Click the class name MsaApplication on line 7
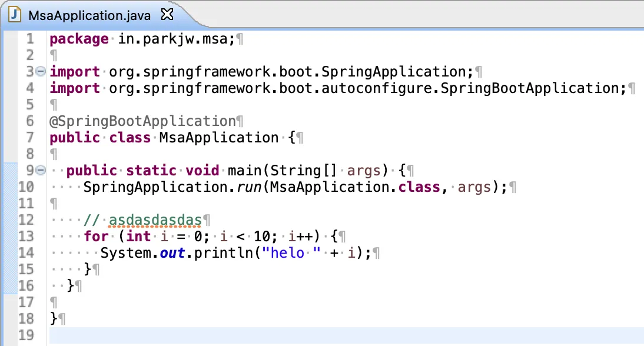 tap(219, 138)
